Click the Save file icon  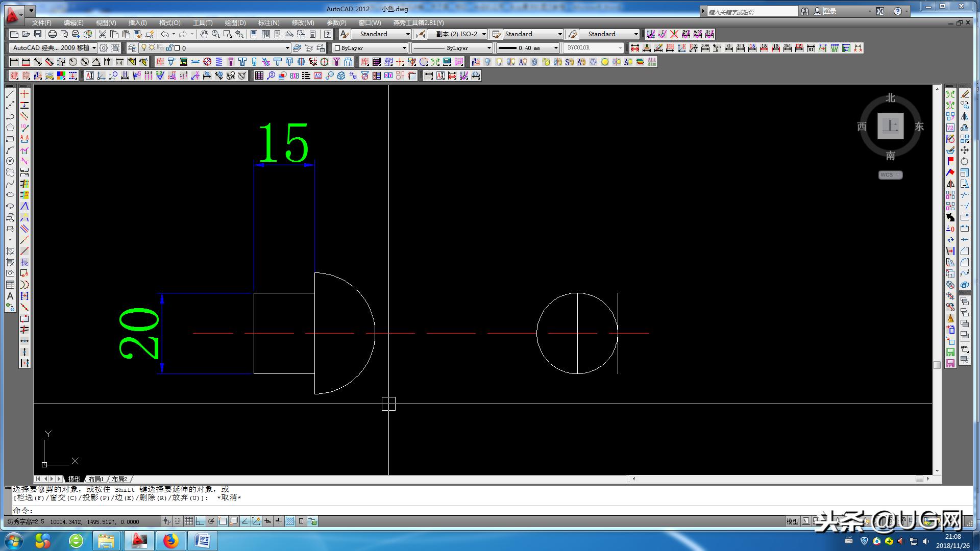pos(38,34)
